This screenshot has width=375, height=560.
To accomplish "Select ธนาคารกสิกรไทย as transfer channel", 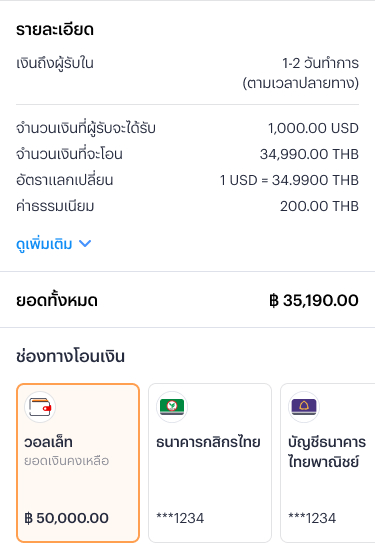I will [x=210, y=463].
